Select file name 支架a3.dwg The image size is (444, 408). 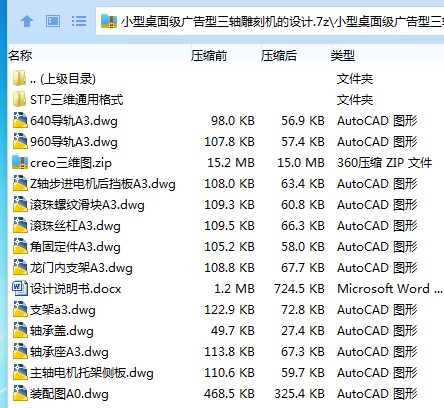[x=63, y=310]
